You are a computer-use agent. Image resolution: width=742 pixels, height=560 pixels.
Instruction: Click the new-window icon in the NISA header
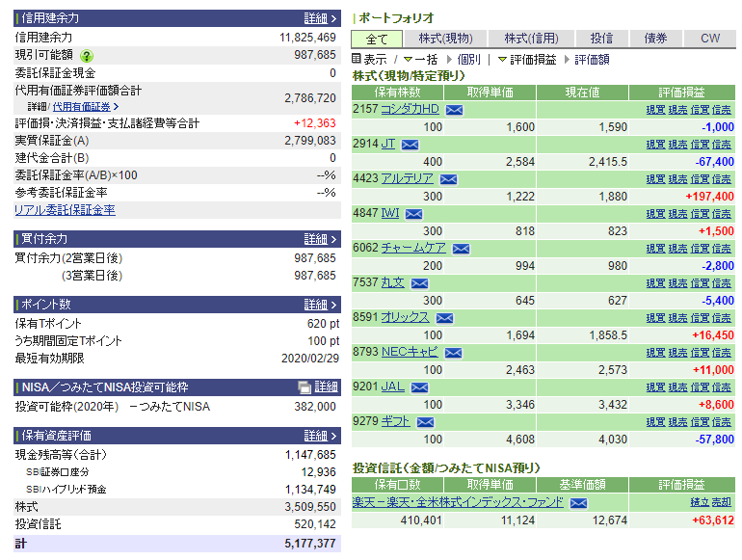point(305,387)
